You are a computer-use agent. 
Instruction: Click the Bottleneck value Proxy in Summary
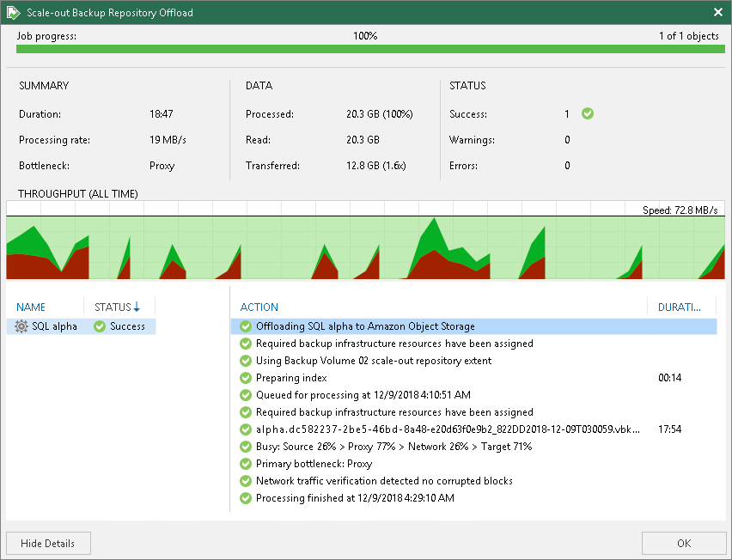162,166
